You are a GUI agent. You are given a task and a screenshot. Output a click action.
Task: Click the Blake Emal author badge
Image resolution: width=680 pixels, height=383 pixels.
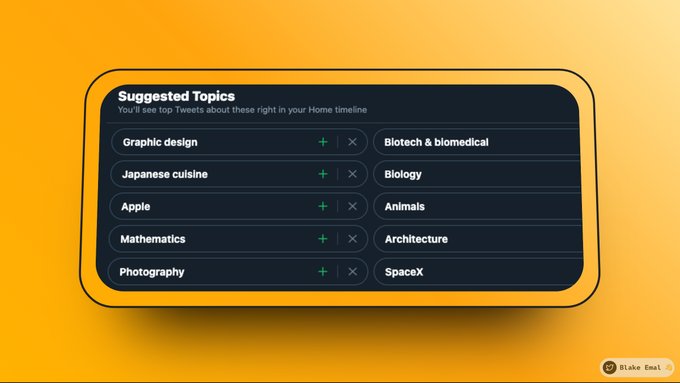click(637, 367)
